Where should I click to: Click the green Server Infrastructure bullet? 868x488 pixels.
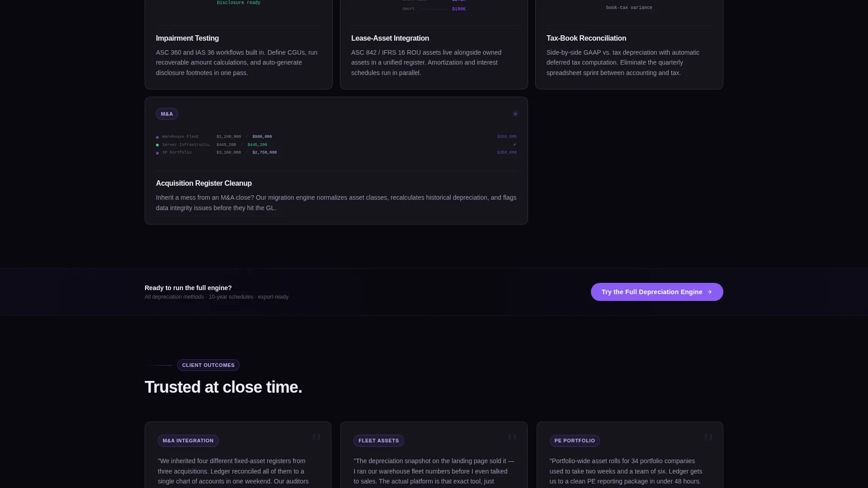157,145
